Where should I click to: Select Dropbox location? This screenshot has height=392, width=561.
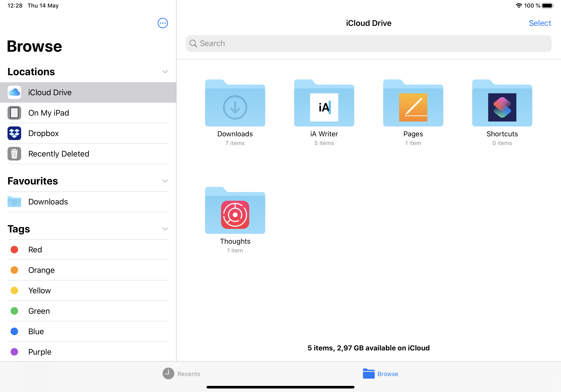point(88,133)
